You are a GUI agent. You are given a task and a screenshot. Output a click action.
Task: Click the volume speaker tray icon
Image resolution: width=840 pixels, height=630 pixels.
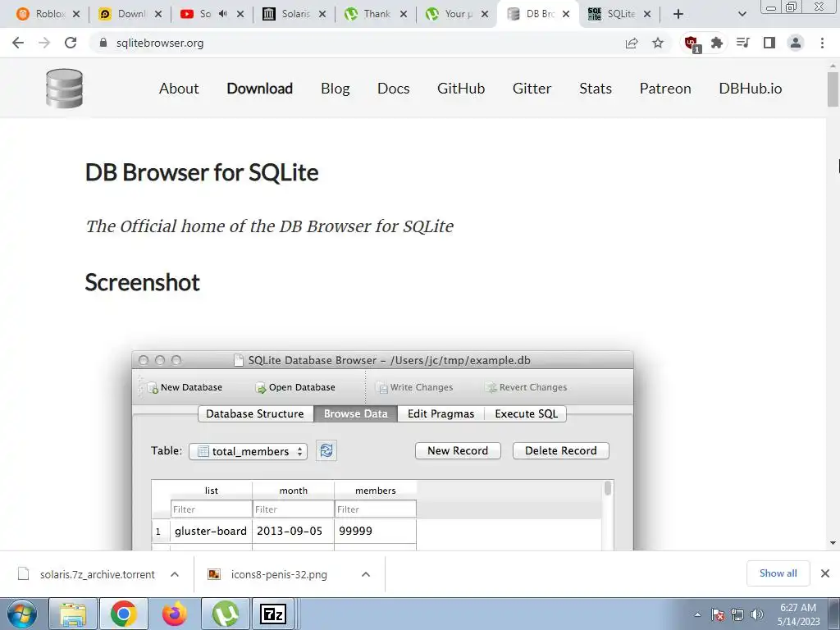tap(757, 614)
